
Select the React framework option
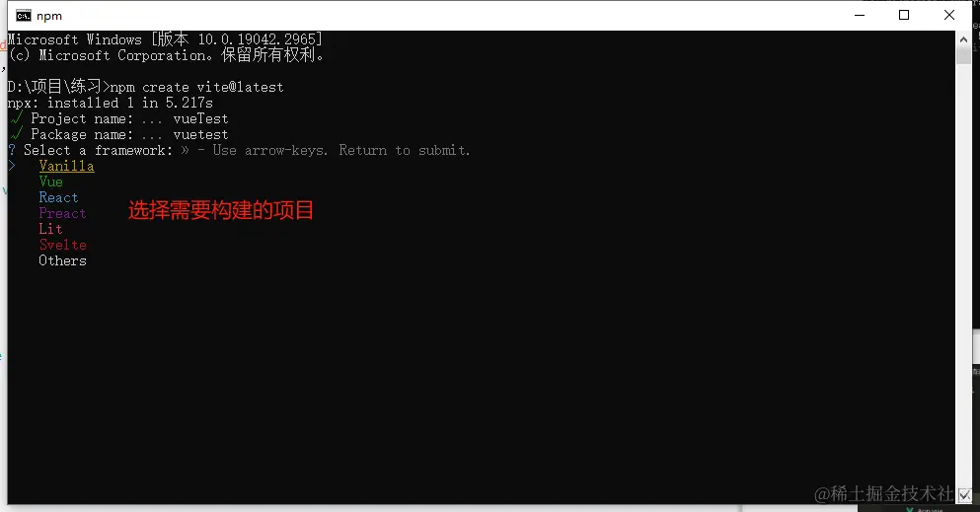pyautogui.click(x=59, y=197)
